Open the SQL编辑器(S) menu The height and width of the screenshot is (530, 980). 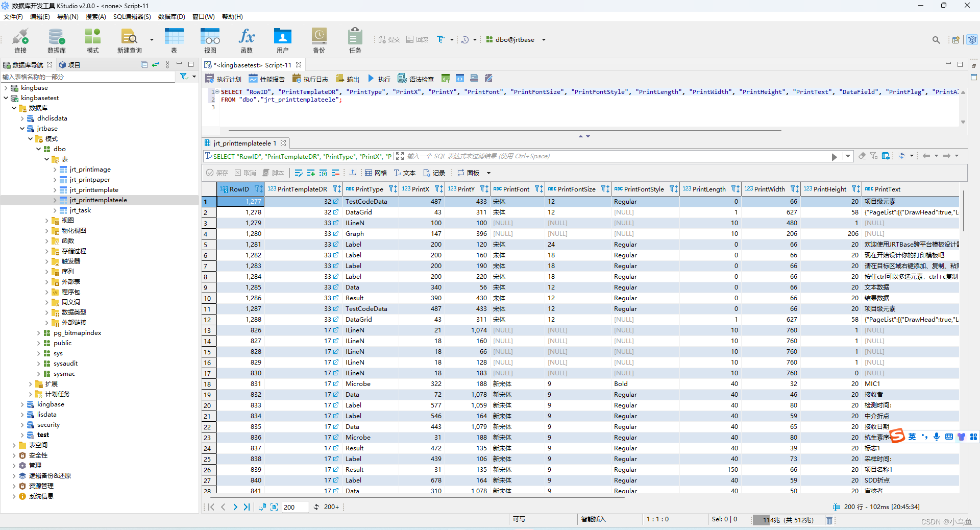(x=132, y=17)
